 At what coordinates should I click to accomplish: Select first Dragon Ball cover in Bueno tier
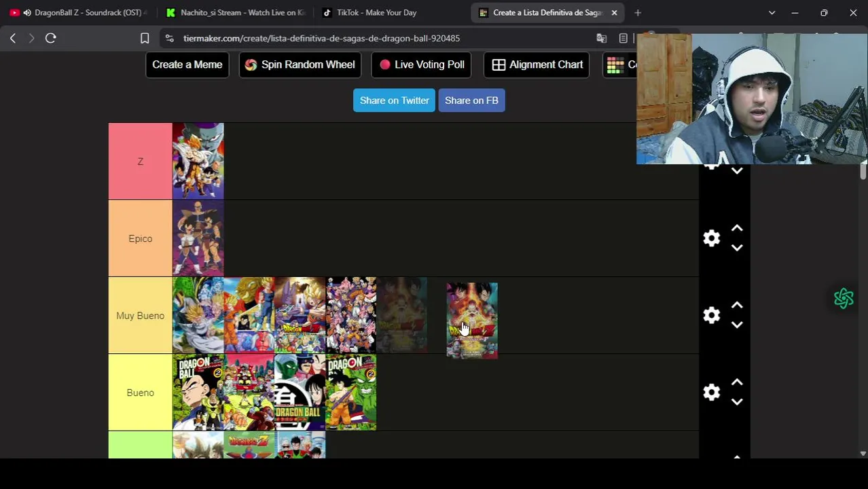tap(198, 393)
